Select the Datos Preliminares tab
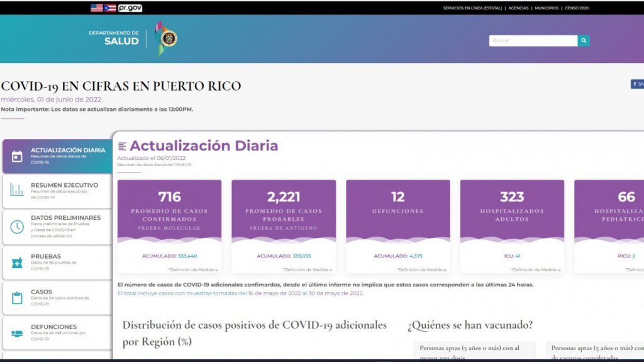644x362 pixels. [57, 227]
